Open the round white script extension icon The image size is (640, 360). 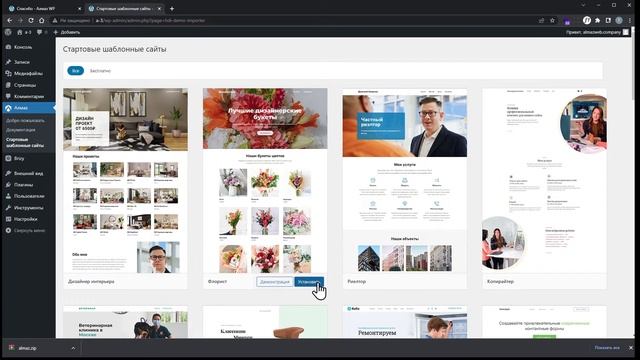coord(587,20)
